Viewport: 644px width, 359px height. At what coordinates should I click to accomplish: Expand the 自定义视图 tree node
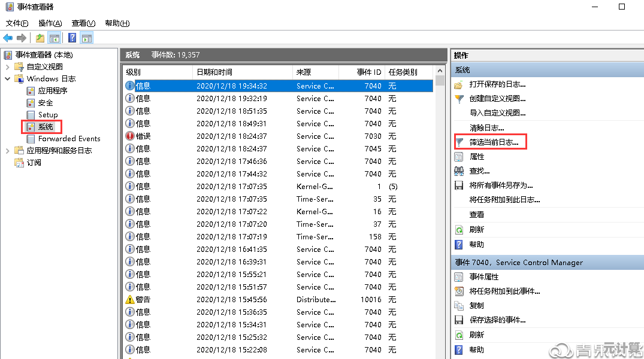(x=8, y=67)
